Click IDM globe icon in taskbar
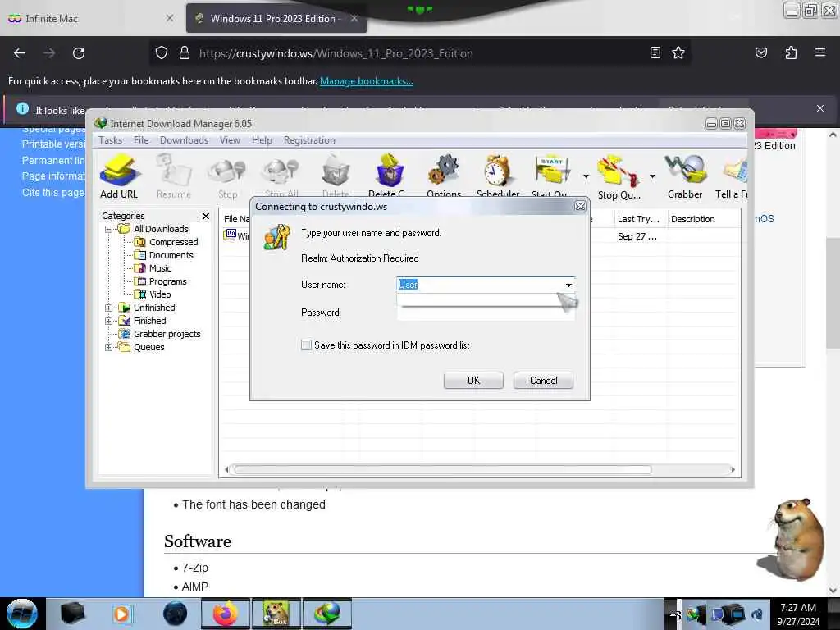The image size is (840, 630). [327, 614]
